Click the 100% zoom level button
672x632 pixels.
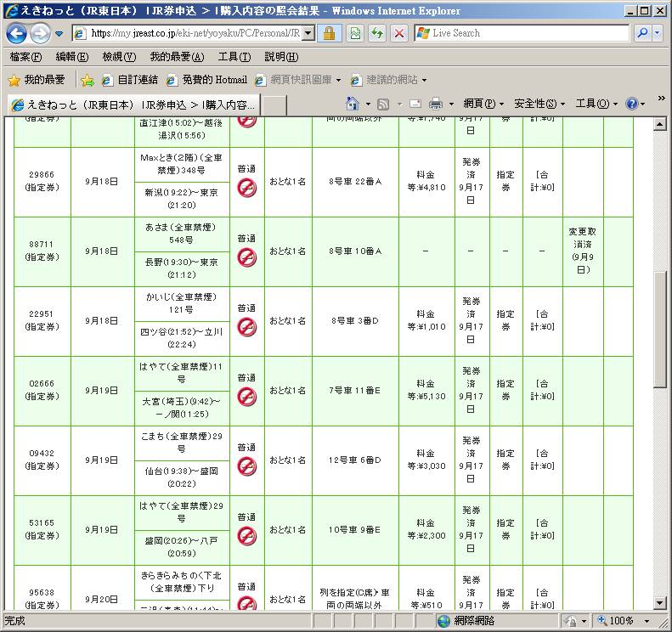(615, 620)
